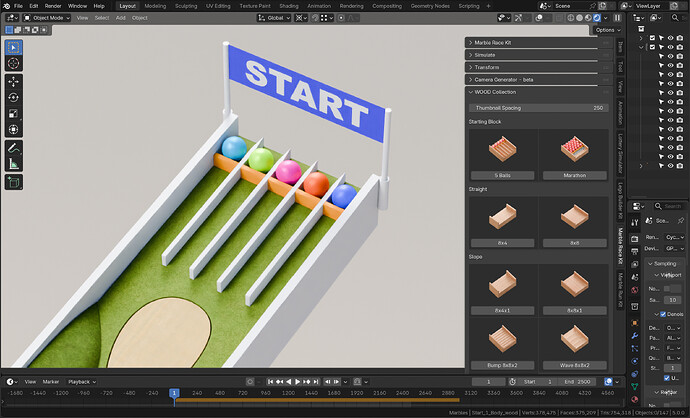The height and width of the screenshot is (418, 690).
Task: Switch to the Shading workspace tab
Action: point(289,6)
